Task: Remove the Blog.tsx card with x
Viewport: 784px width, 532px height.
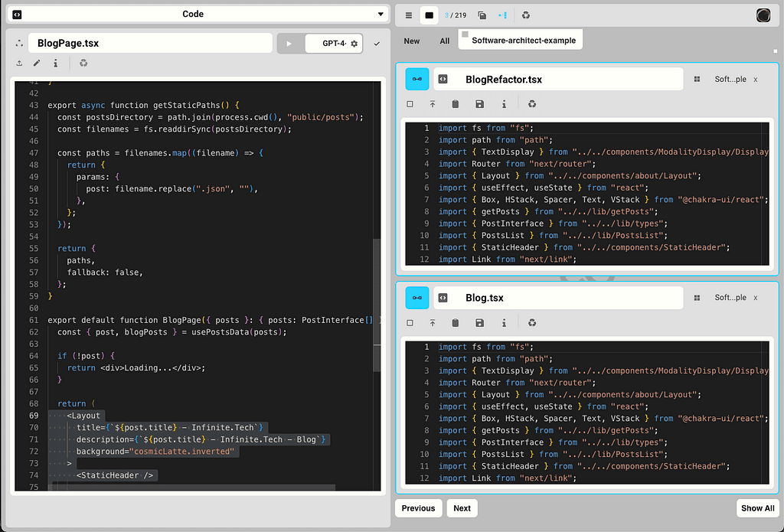Action: click(756, 298)
